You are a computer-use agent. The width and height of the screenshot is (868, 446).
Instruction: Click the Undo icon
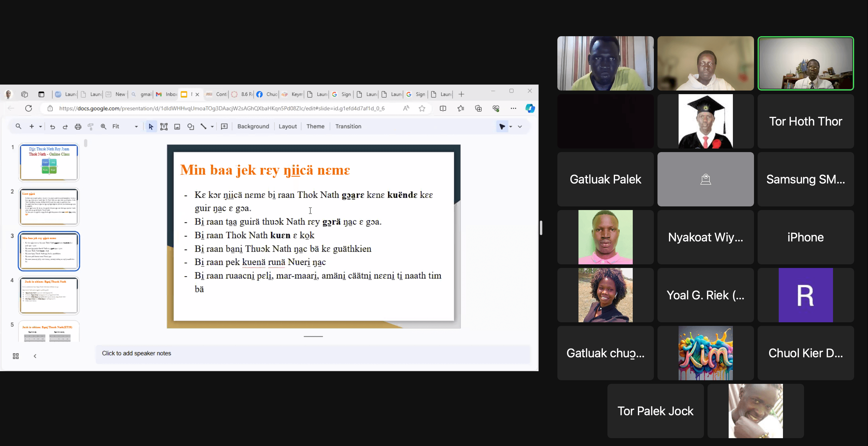53,126
